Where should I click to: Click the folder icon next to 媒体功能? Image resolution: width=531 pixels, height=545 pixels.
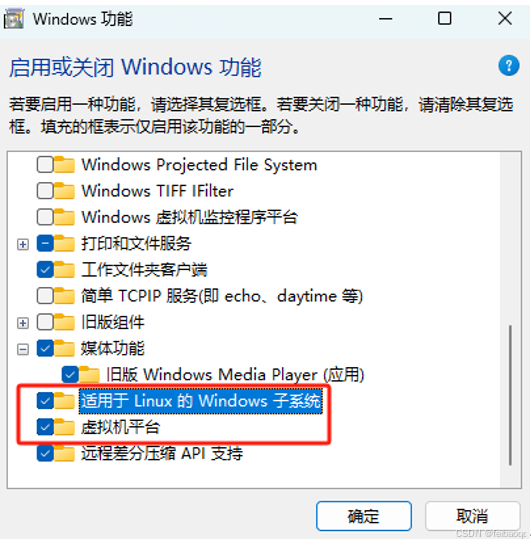tap(64, 348)
